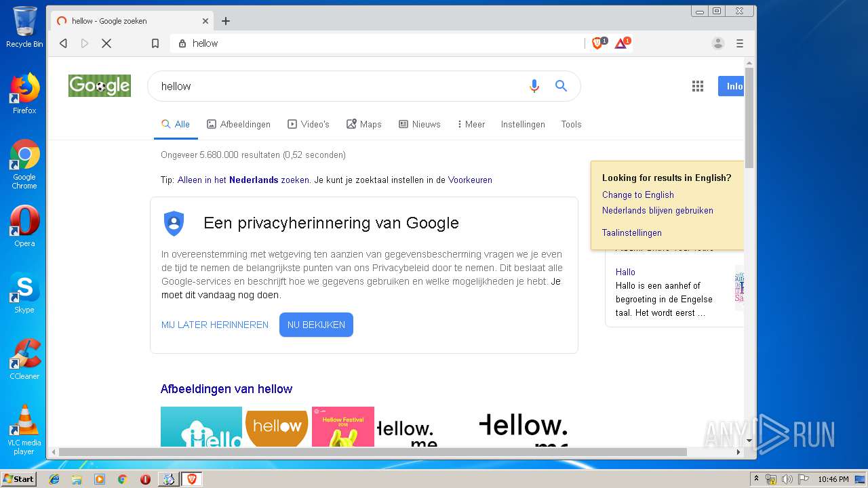Viewport: 868px width, 488px height.
Task: Open the browser profile avatar
Action: pyautogui.click(x=718, y=43)
